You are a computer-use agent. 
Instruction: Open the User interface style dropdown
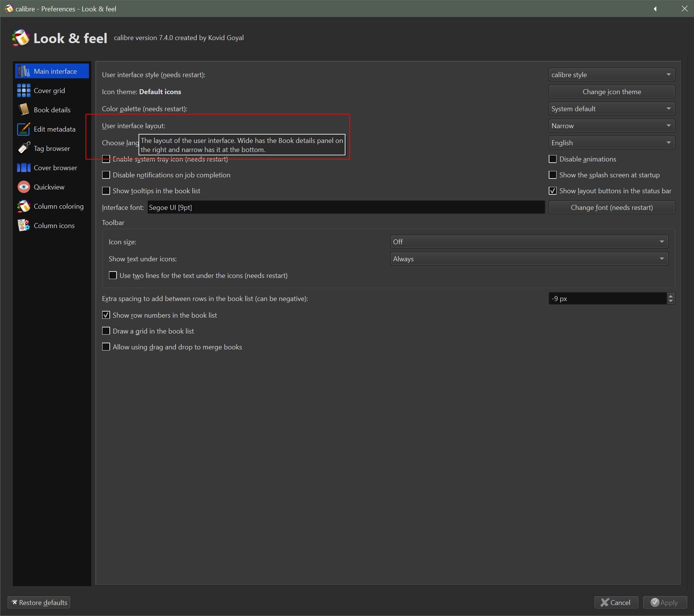point(612,74)
